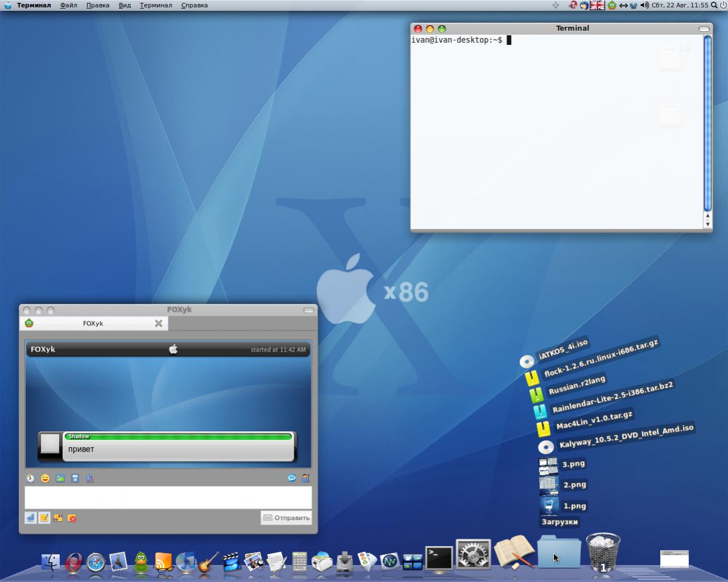Open the system monitor waveform icon in dock
The image size is (728, 582).
389,562
